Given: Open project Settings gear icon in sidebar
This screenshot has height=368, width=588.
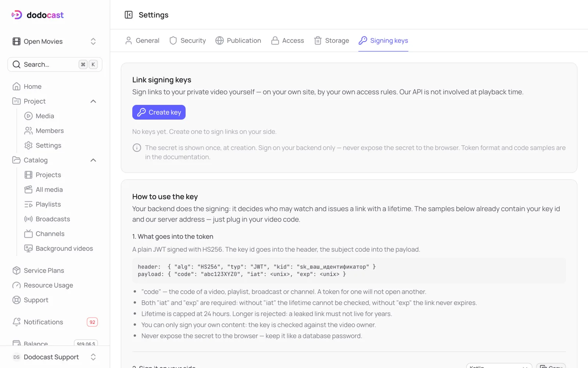Looking at the screenshot, I should (x=28, y=145).
